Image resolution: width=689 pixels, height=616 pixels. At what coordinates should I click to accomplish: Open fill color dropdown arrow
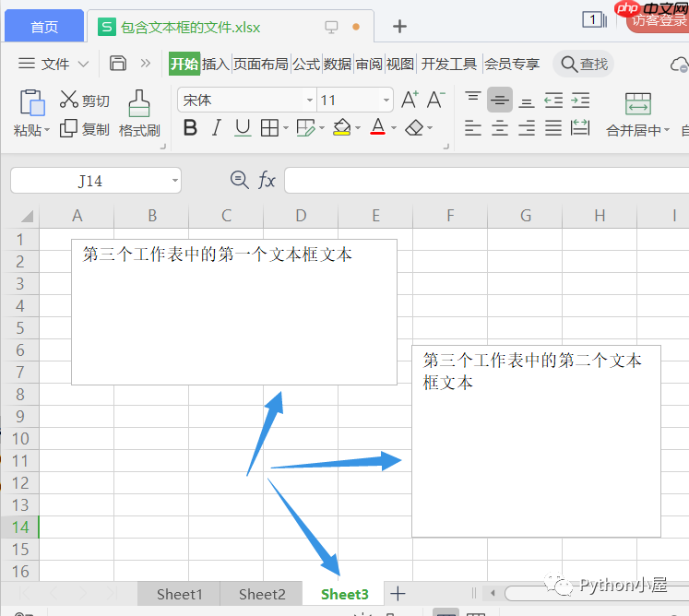358,128
